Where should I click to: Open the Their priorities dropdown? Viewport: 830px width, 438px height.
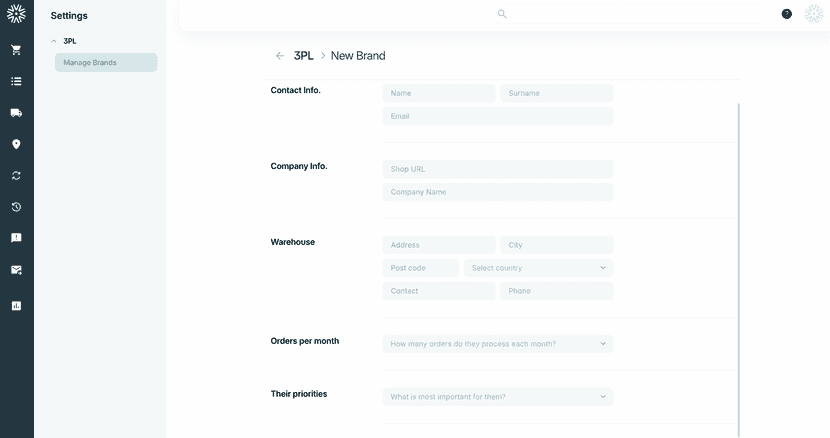click(497, 397)
